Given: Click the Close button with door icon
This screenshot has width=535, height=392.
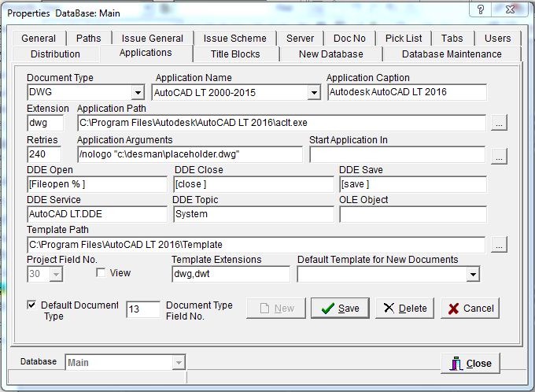Looking at the screenshot, I should pyautogui.click(x=470, y=363).
